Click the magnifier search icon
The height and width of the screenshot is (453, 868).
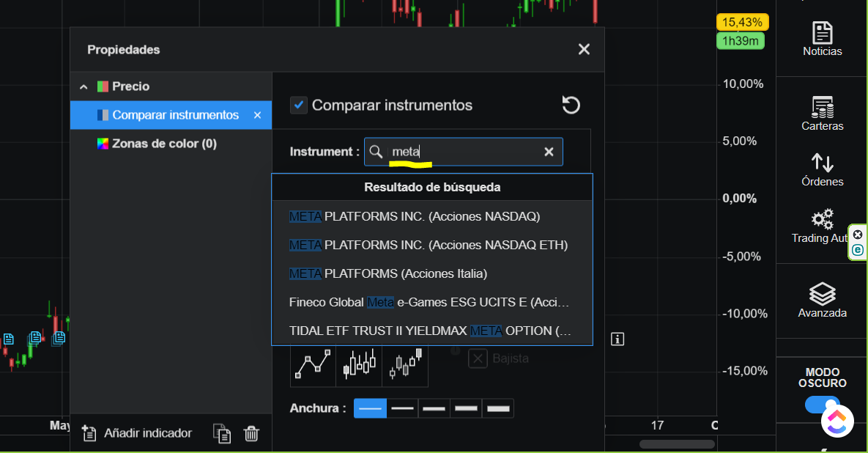pyautogui.click(x=376, y=152)
